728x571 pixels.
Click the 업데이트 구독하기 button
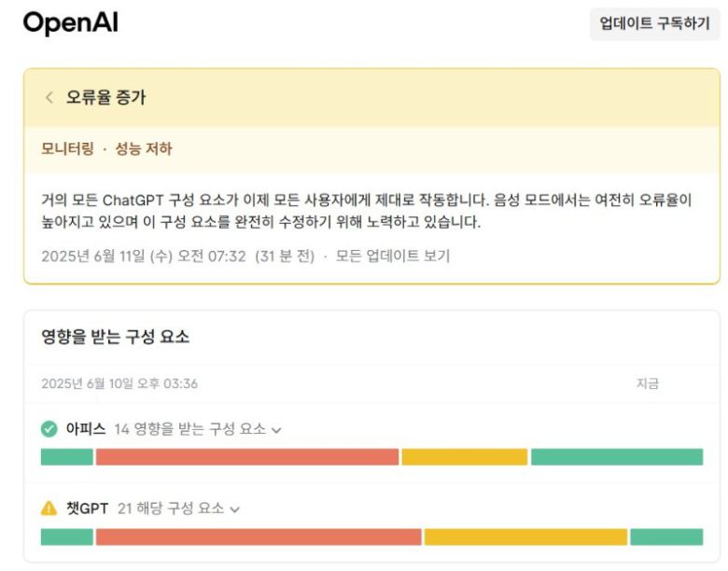pos(654,24)
